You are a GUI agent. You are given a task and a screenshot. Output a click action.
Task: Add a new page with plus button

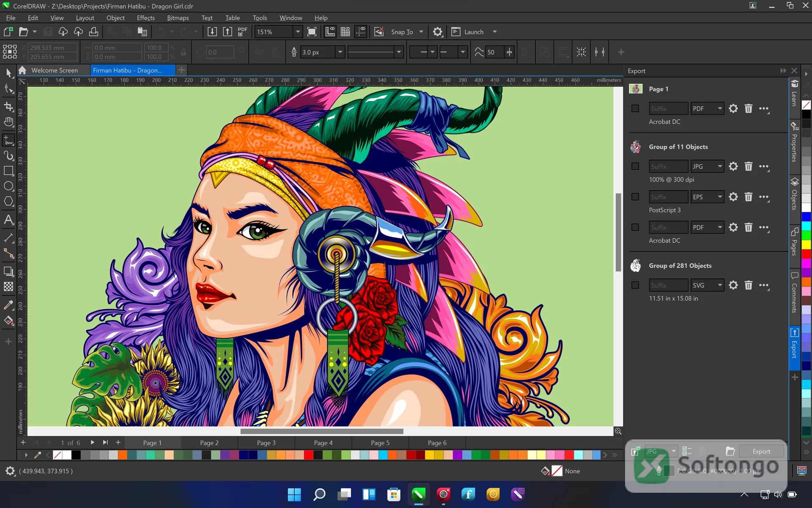pos(118,442)
